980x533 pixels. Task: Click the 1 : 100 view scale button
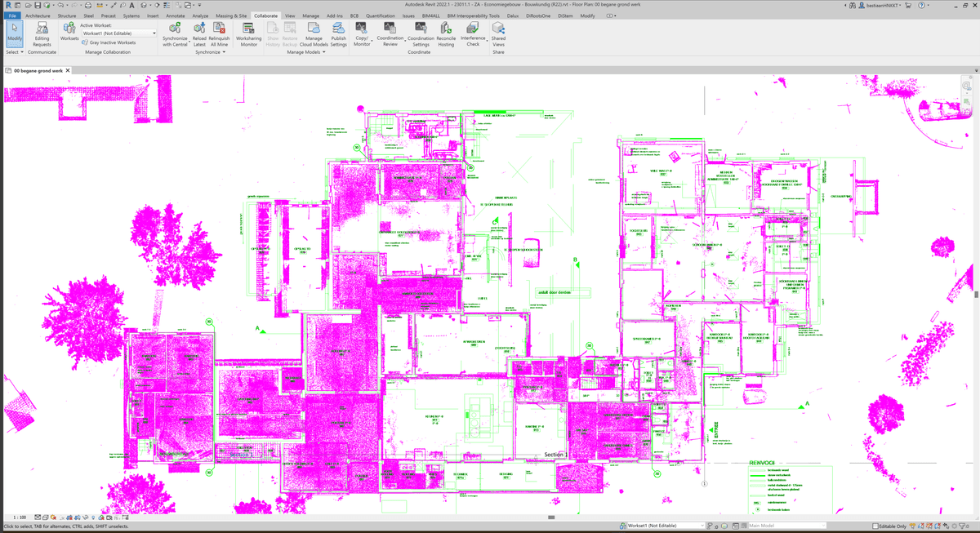[20, 517]
